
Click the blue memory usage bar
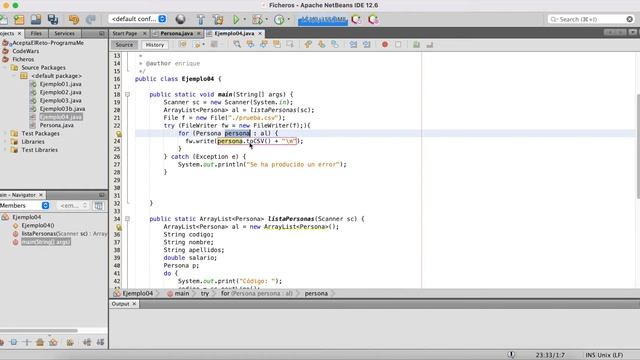click(322, 20)
